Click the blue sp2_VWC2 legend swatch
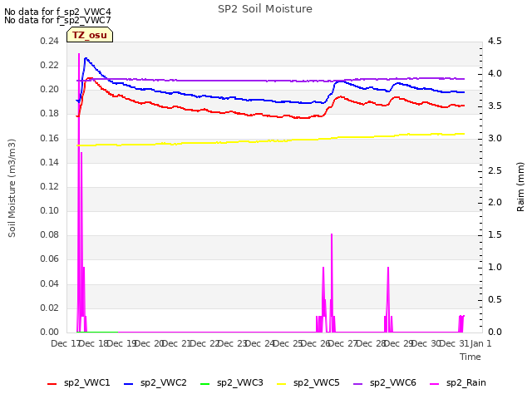Image resolution: width=532 pixels, height=399 pixels. [129, 384]
